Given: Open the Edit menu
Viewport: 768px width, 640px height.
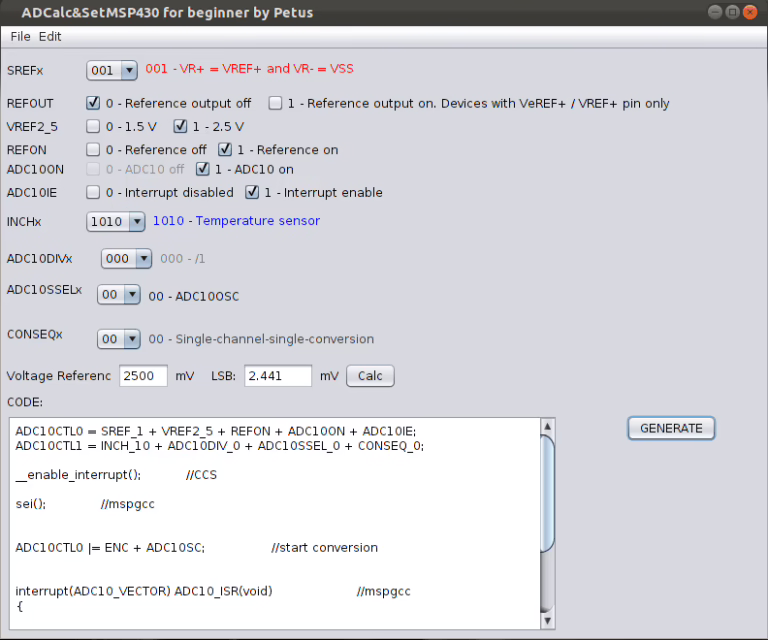Looking at the screenshot, I should click(50, 36).
